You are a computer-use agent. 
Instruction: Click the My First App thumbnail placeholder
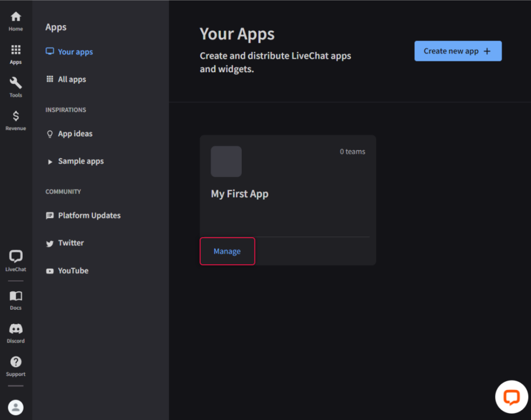226,162
